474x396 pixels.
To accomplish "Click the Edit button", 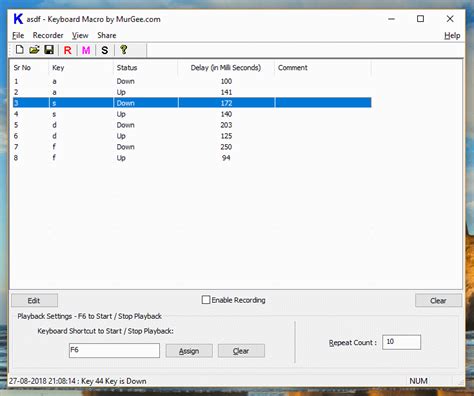I will [34, 301].
